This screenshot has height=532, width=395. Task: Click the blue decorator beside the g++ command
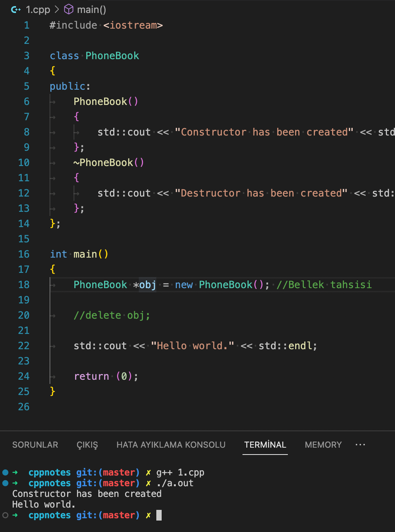click(x=5, y=472)
